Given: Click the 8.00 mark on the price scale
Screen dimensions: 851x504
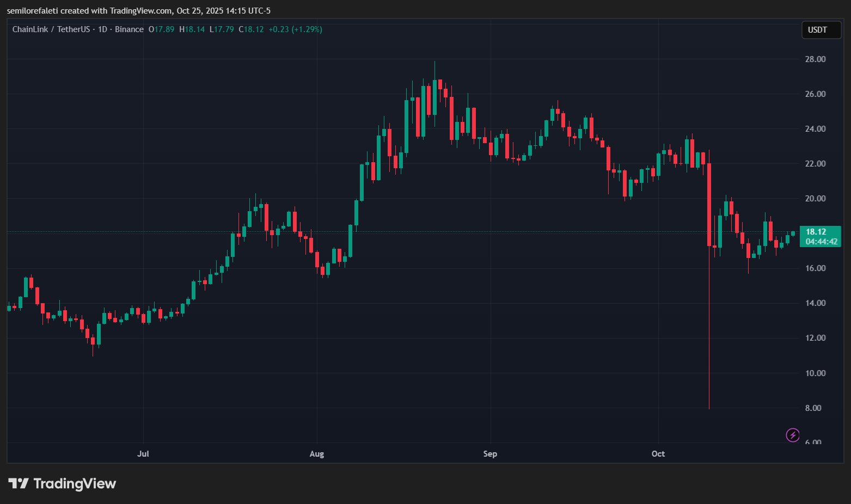Looking at the screenshot, I should tap(813, 408).
